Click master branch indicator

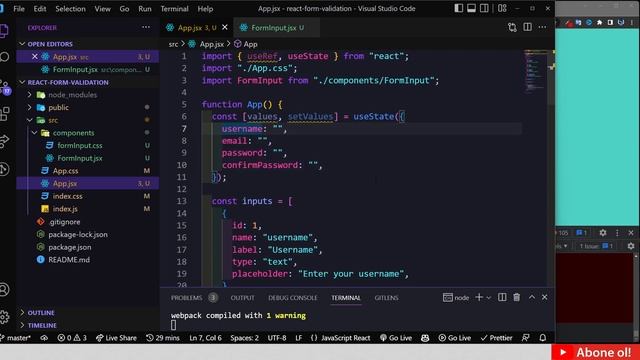tap(16, 338)
